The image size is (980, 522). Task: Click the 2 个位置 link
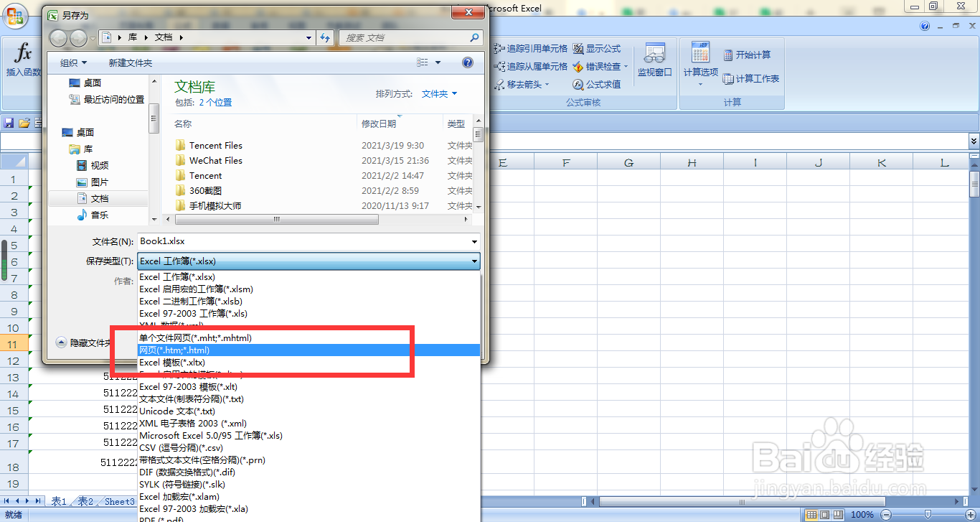point(216,103)
